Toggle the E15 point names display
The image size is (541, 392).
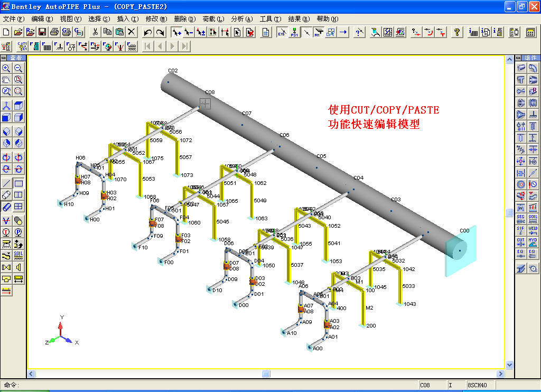pos(282,32)
